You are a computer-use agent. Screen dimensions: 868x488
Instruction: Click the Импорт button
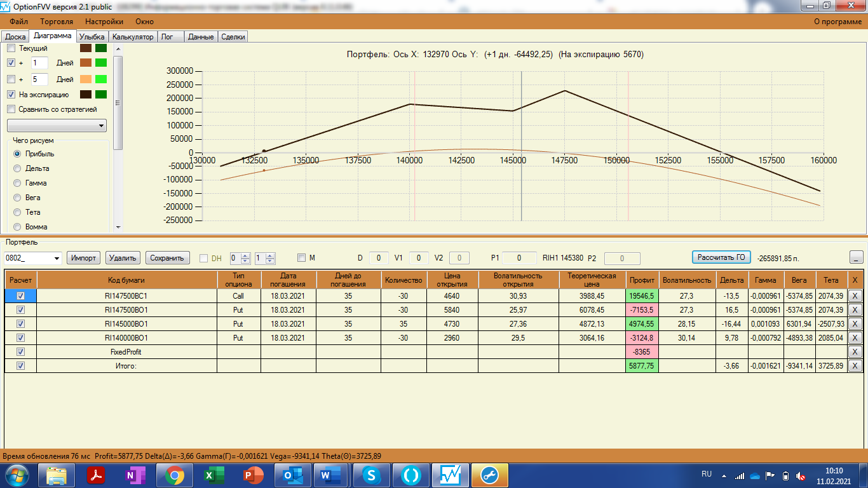pos(84,257)
